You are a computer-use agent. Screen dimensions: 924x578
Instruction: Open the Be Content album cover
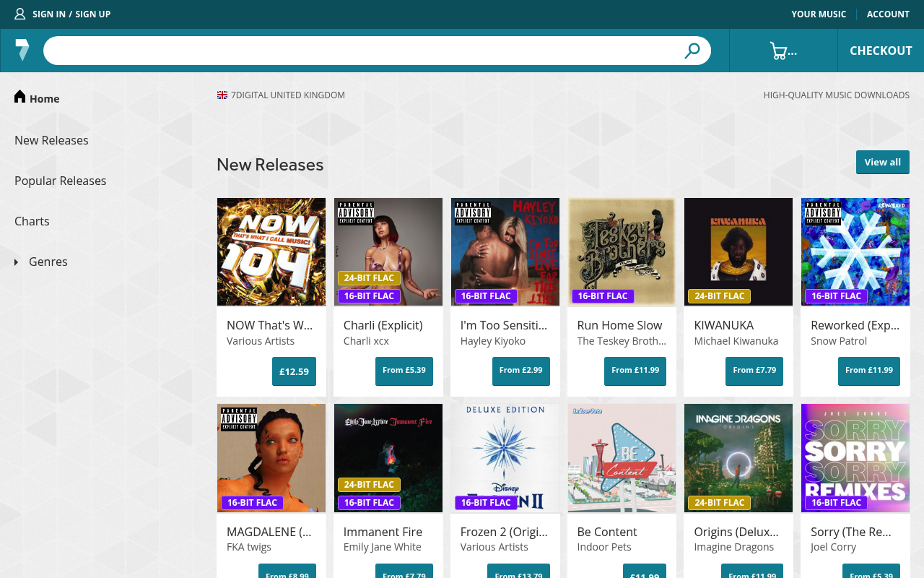tap(622, 458)
